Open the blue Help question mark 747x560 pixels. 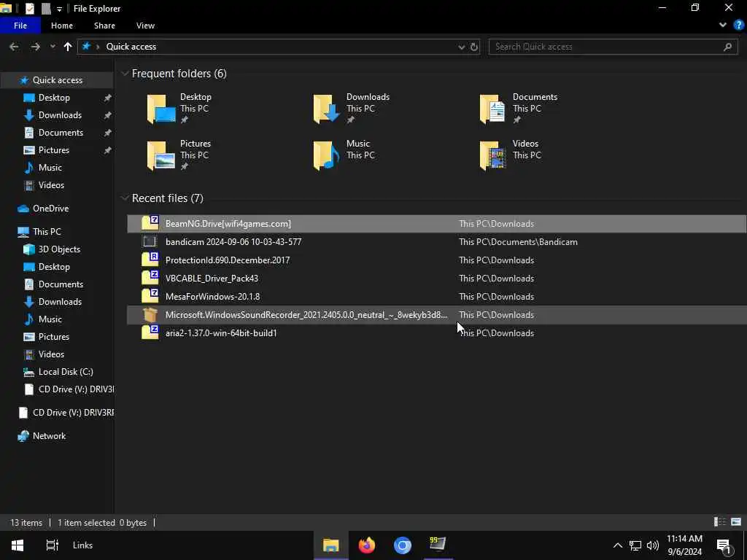(738, 26)
